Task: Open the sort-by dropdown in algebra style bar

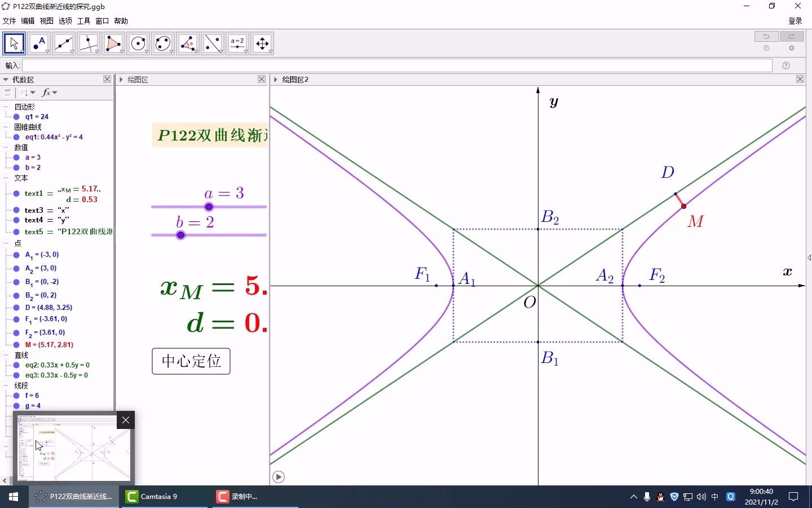Action: coord(27,92)
